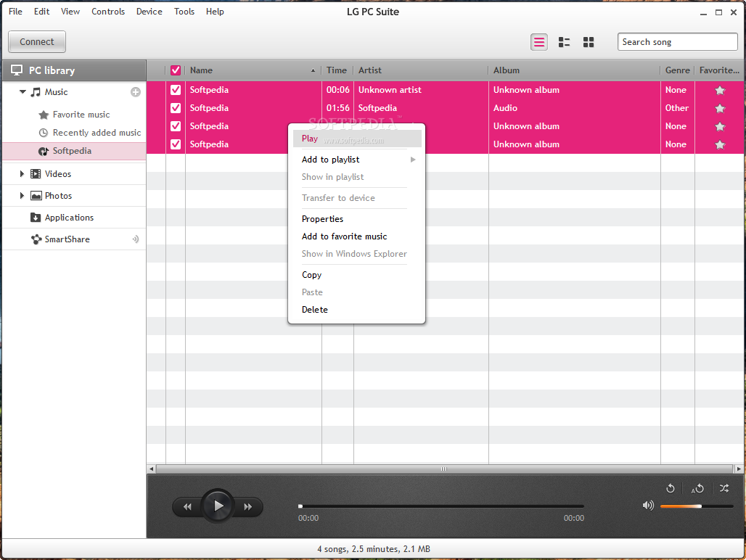Toggle repeat mode in player

pos(671,488)
